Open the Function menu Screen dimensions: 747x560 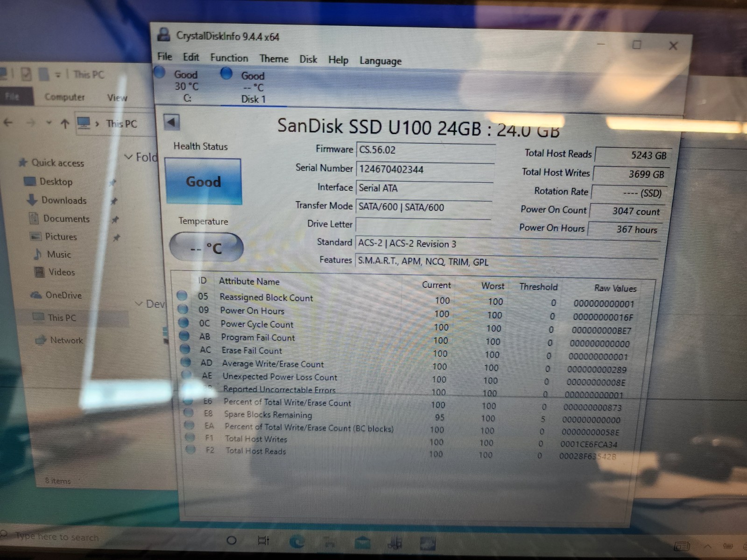point(229,58)
